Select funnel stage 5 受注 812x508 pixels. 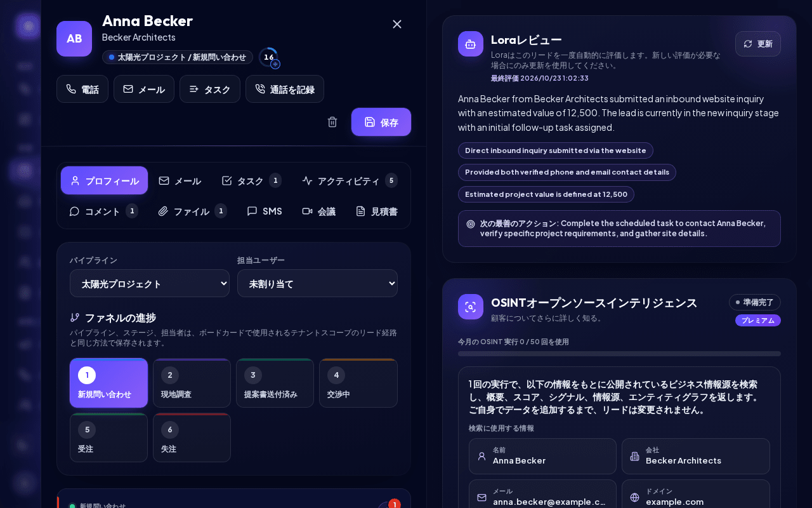(x=108, y=438)
